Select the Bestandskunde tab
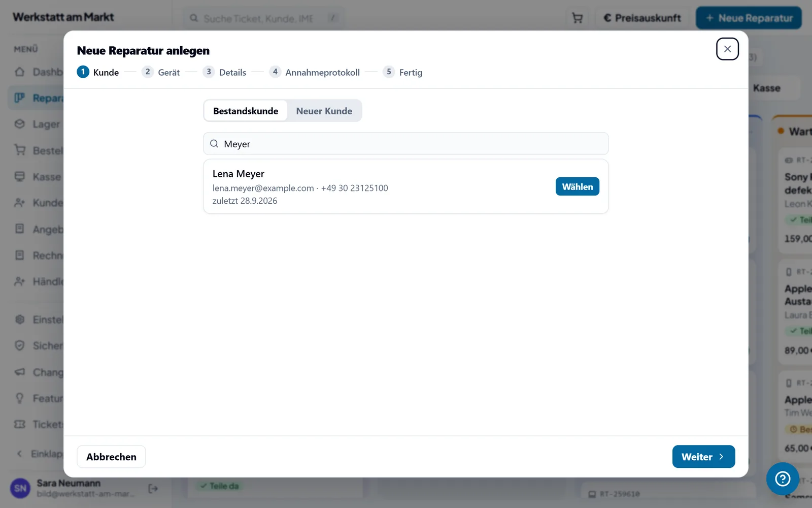Viewport: 812px width, 508px height. 246,111
